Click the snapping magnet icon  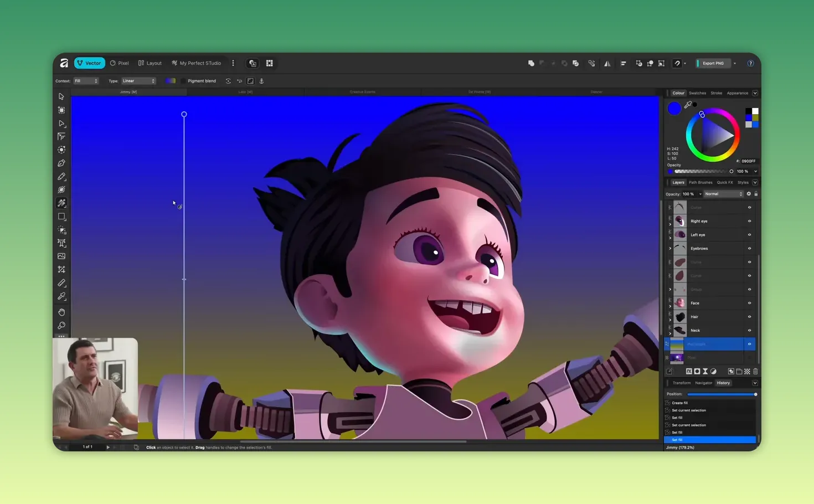click(677, 63)
